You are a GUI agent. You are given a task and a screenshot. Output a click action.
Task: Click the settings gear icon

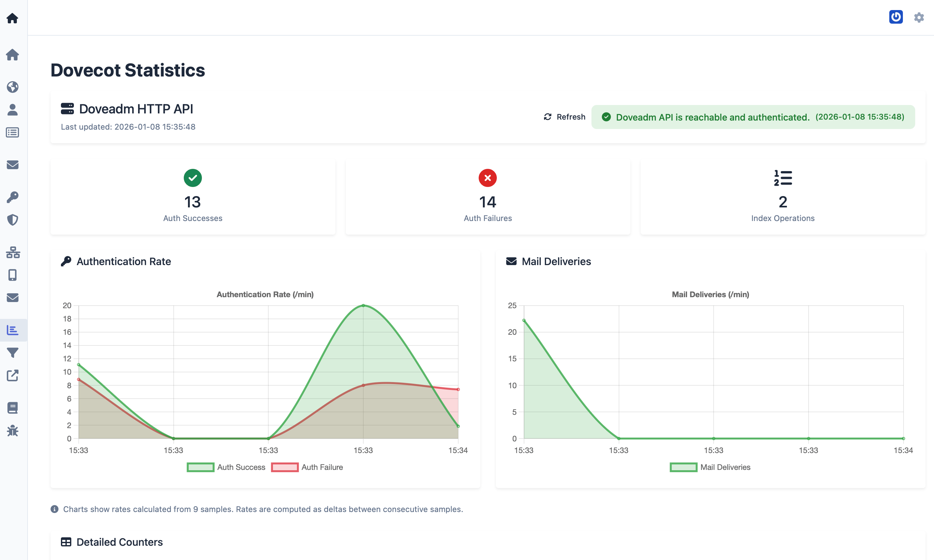(x=919, y=17)
